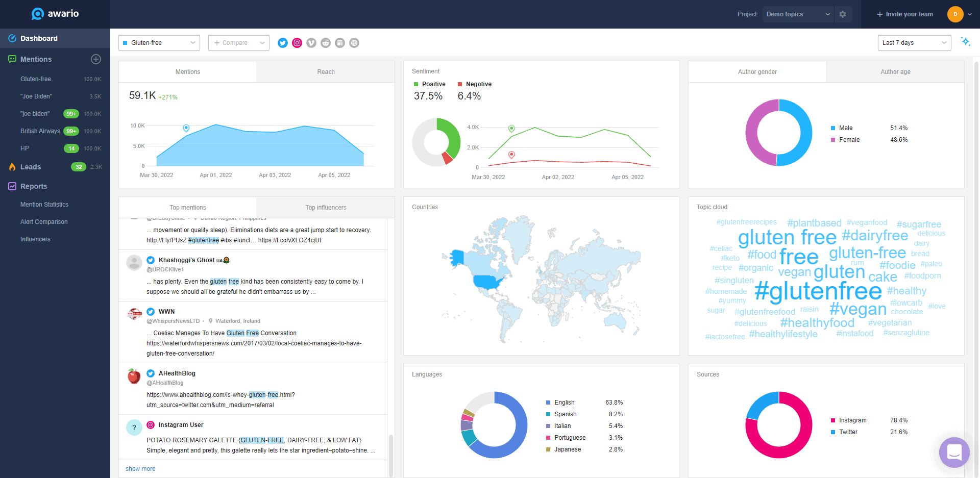
Task: Click the Web globe source icon
Action: [x=354, y=43]
